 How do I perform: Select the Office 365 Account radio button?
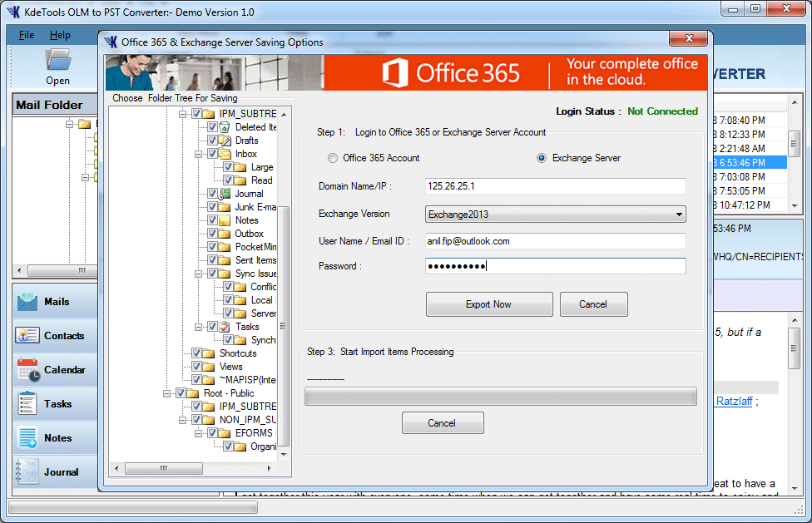point(333,158)
